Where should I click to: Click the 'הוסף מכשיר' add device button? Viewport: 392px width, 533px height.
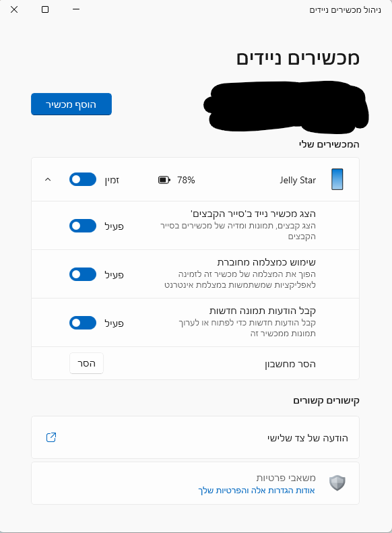pos(71,104)
